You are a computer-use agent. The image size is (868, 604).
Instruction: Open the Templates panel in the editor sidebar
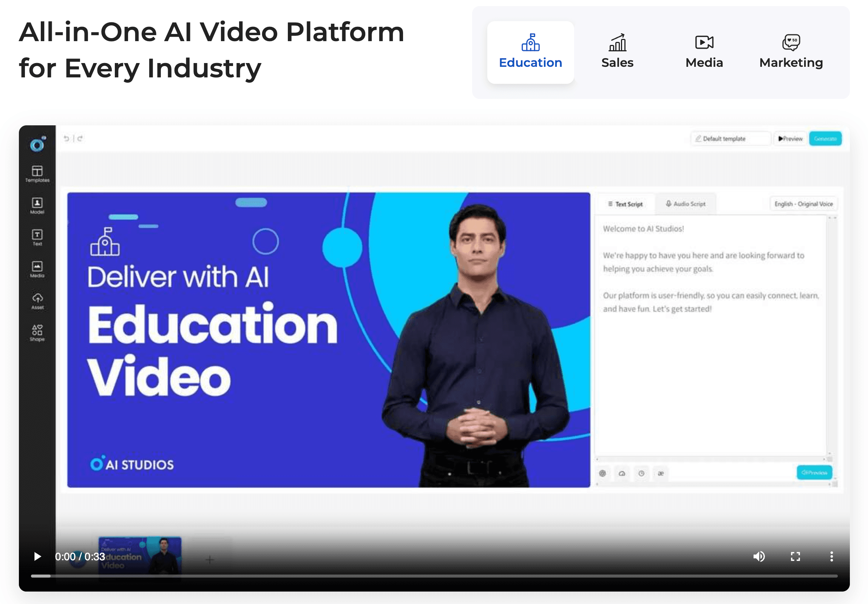(37, 174)
